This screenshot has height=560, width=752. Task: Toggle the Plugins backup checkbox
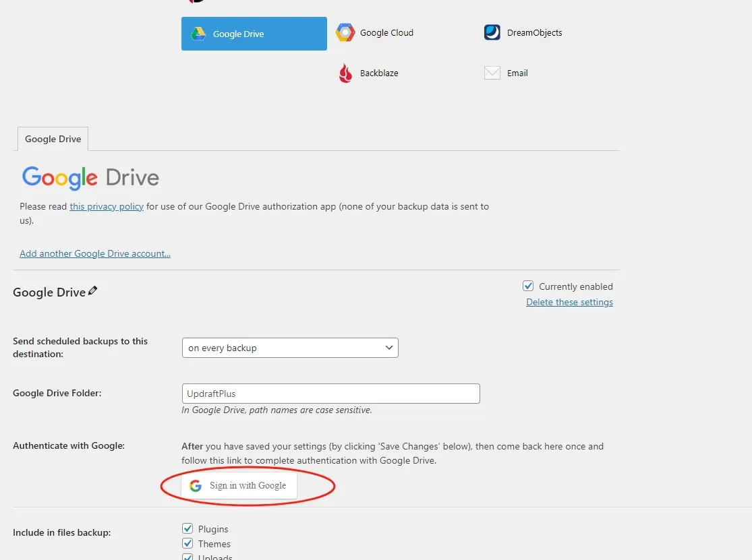coord(188,529)
